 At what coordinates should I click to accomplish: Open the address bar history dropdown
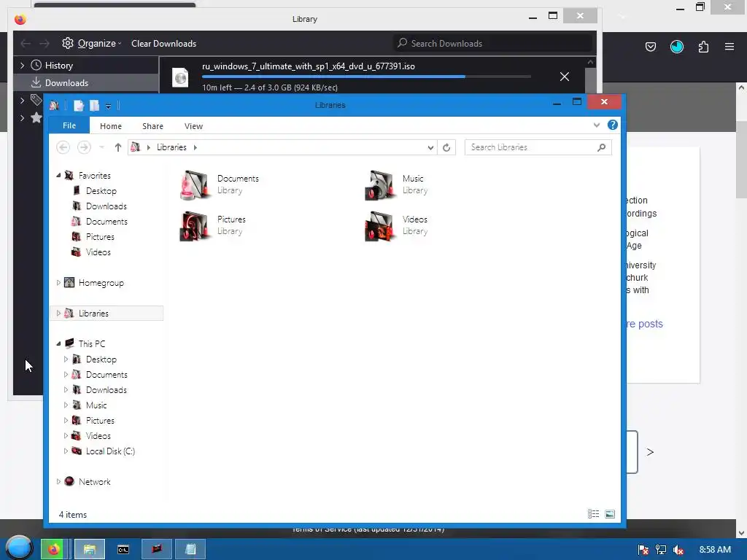[x=430, y=147]
